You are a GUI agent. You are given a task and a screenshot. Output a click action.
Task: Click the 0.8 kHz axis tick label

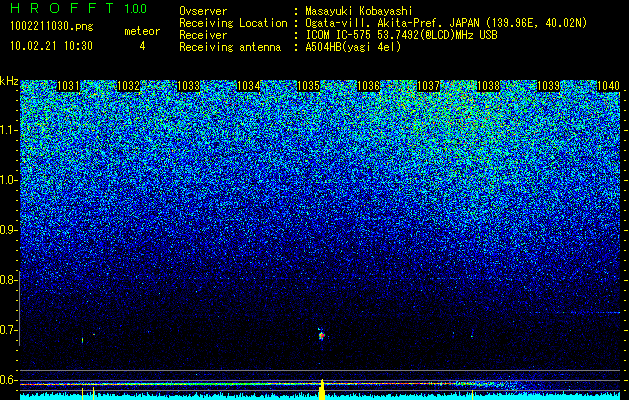tap(9, 280)
